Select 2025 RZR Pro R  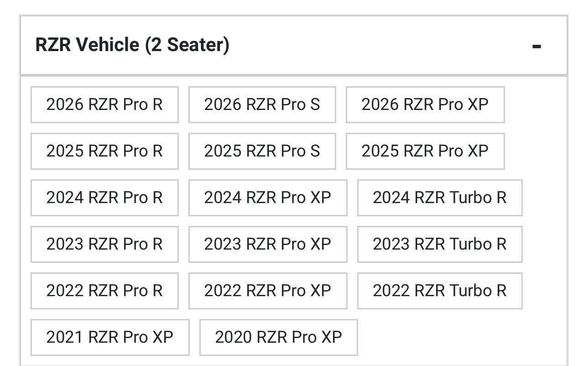104,151
